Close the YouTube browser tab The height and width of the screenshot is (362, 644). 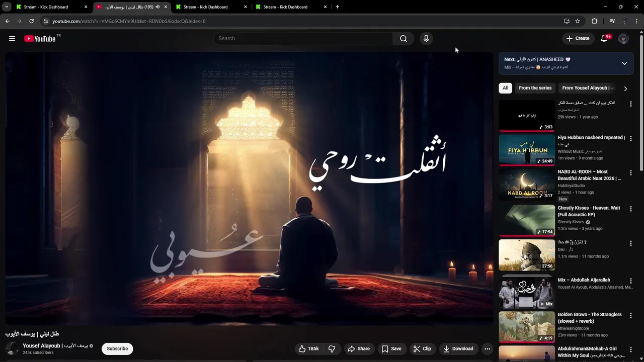coord(166,7)
